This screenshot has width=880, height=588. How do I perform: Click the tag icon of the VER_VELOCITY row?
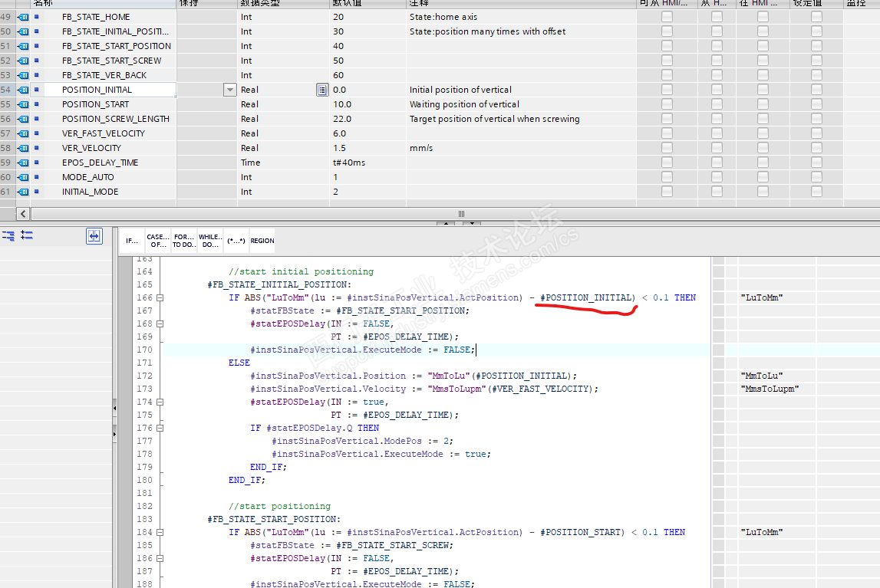point(23,148)
